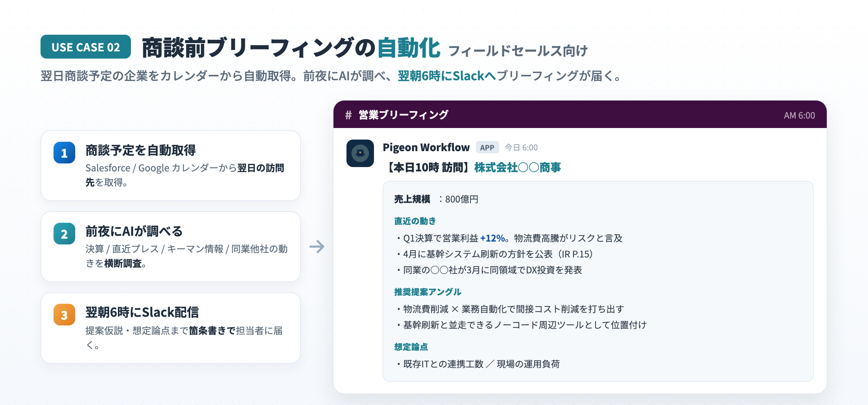Click the 【本日10時 訪問】 message heading
The width and height of the screenshot is (868, 405).
pyautogui.click(x=428, y=167)
